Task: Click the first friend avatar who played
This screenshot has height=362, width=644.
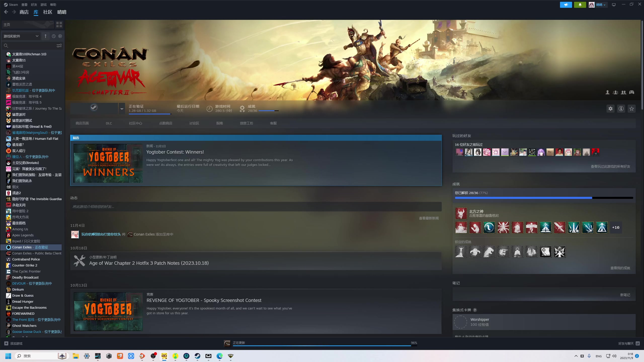Action: click(459, 152)
